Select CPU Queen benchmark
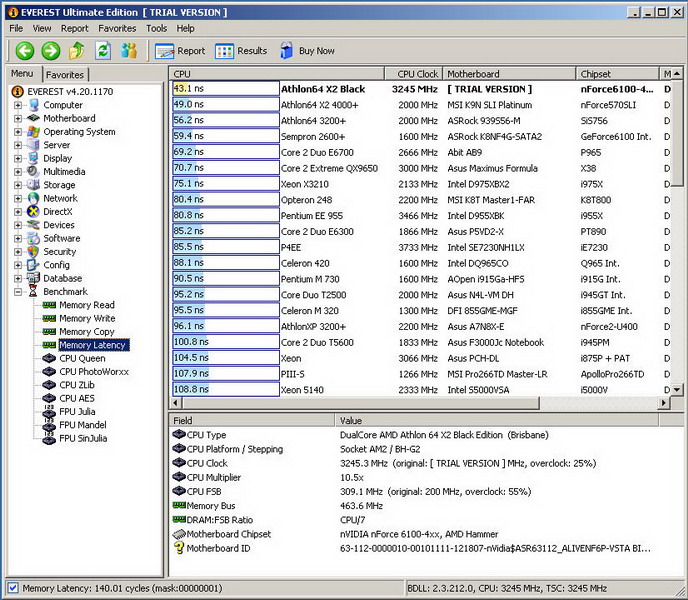 [82, 358]
